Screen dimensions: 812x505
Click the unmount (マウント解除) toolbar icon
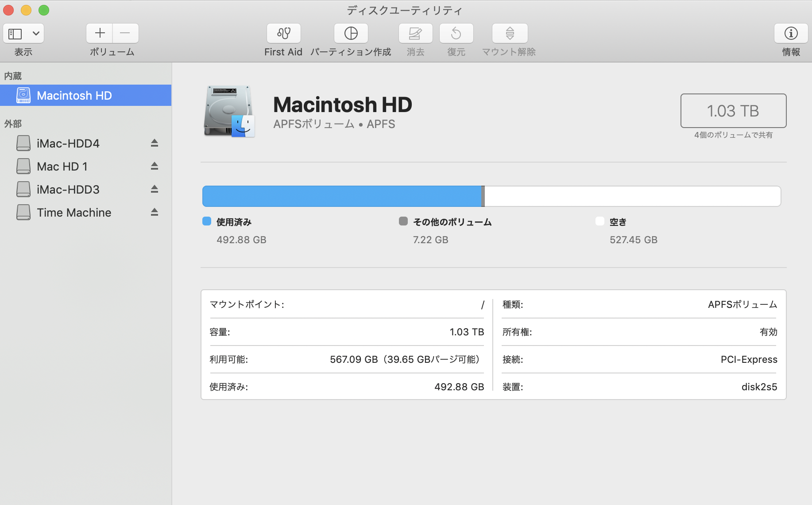pos(510,33)
